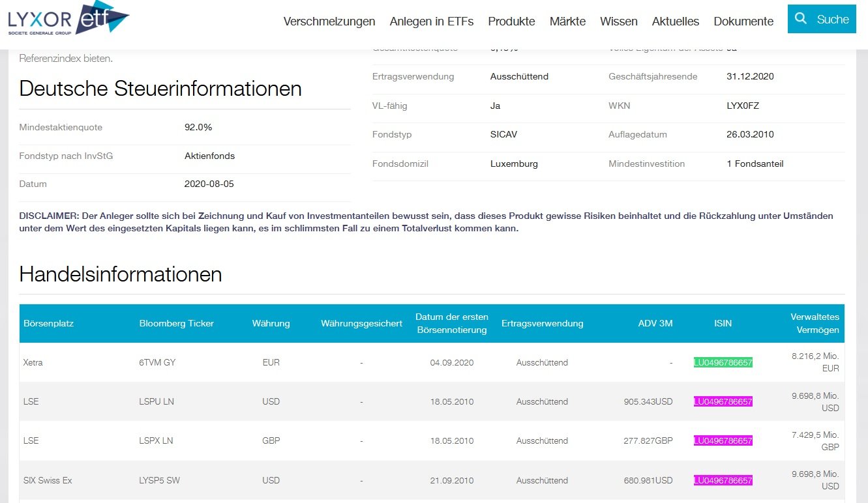
Task: Click the magenta ISIN in the LSPX LN row
Action: tap(723, 441)
